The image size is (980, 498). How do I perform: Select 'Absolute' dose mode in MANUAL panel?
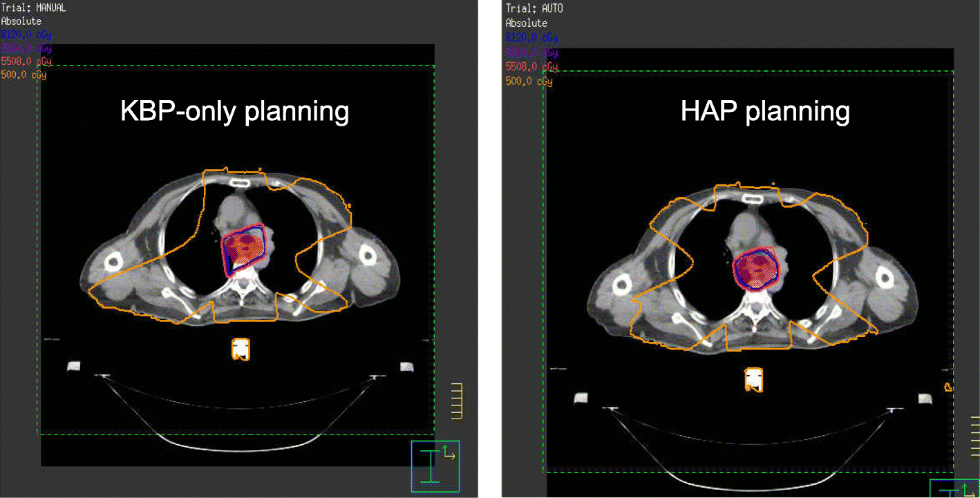click(x=21, y=21)
